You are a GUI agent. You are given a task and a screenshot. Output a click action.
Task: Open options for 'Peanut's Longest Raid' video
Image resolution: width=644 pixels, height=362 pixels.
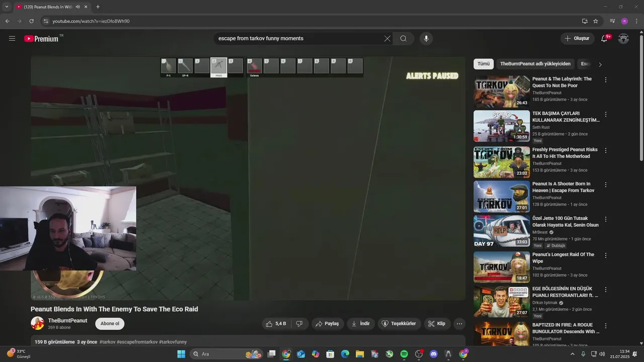click(605, 255)
